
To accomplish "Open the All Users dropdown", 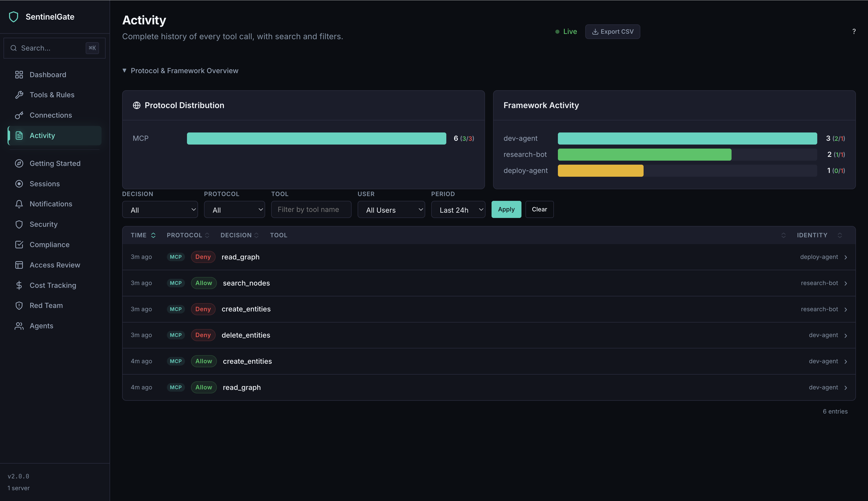I will [x=391, y=210].
